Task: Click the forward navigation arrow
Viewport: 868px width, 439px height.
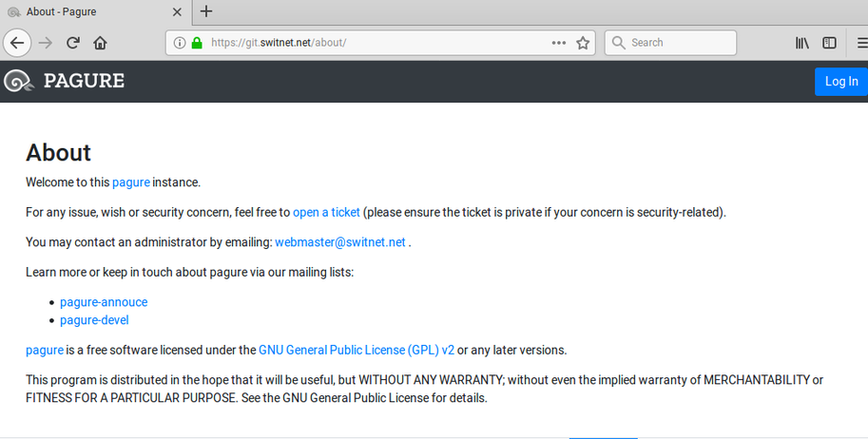Action: point(46,43)
